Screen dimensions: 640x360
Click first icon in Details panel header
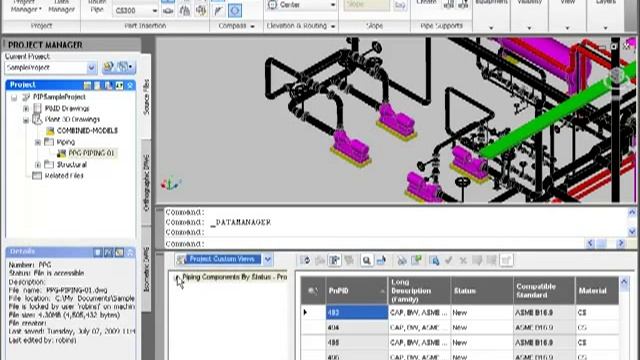point(98,253)
